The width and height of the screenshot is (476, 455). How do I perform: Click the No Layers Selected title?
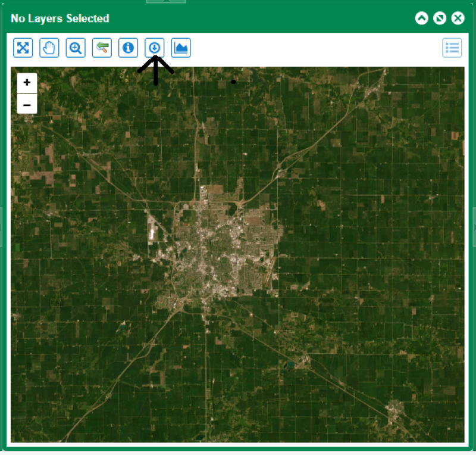[x=60, y=18]
